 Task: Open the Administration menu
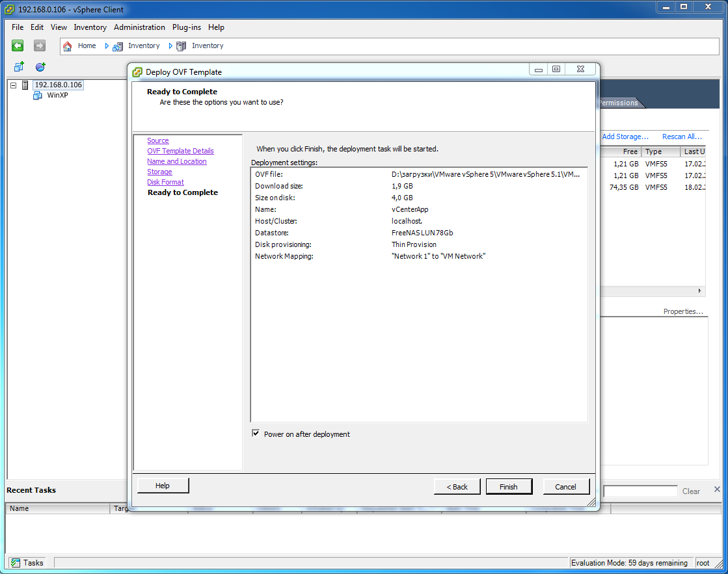139,27
